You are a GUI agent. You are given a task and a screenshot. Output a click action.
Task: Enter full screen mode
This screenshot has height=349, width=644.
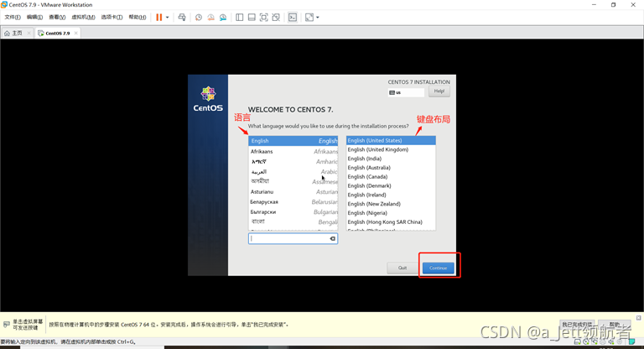point(263,18)
